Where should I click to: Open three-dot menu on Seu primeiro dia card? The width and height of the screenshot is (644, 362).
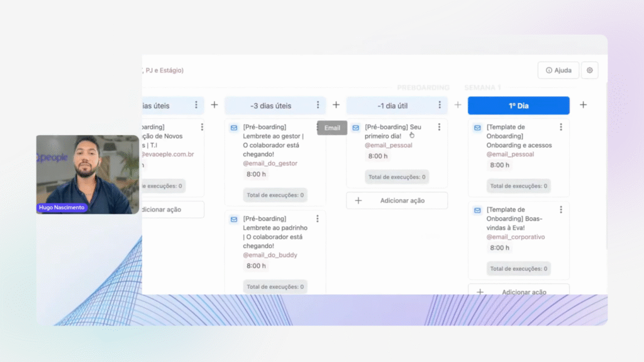coord(439,127)
